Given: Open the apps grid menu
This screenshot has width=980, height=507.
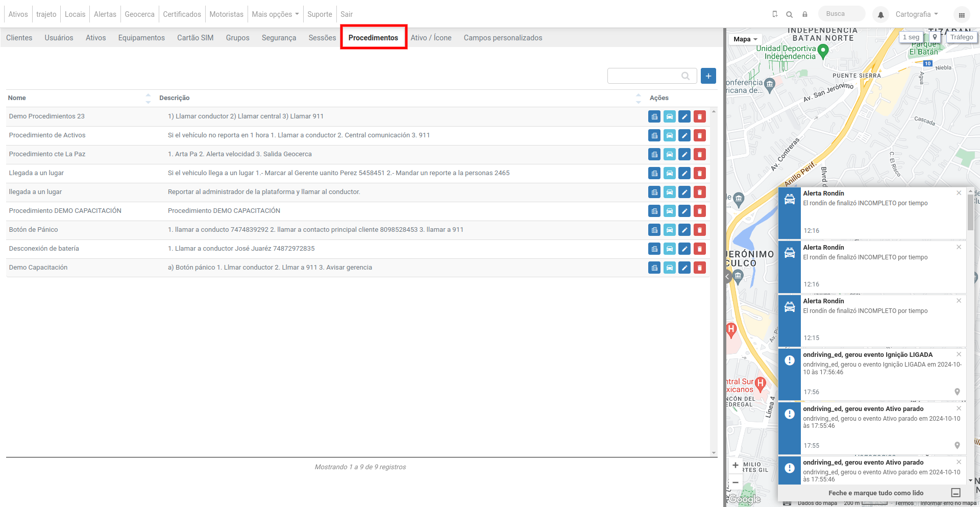Looking at the screenshot, I should click(x=962, y=15).
